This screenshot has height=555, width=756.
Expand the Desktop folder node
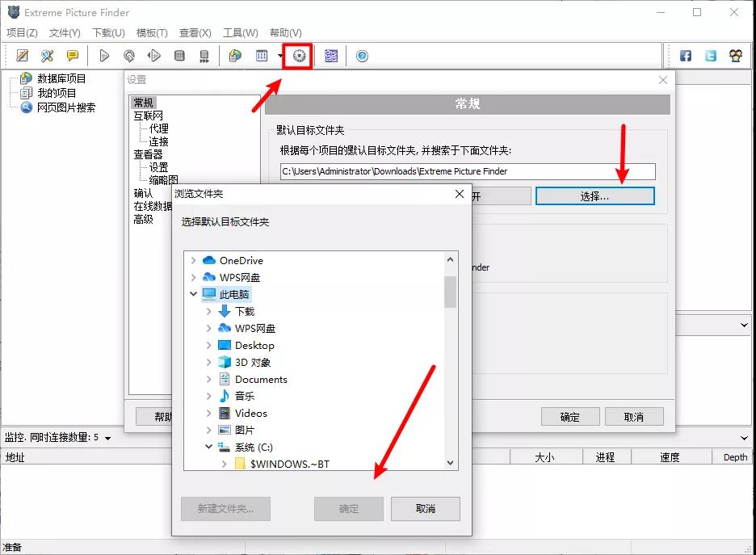208,345
